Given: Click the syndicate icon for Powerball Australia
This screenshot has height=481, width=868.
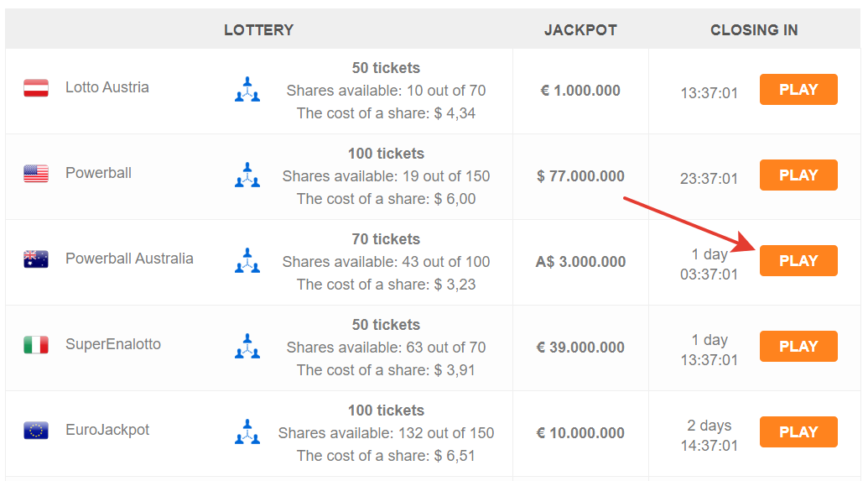Looking at the screenshot, I should (247, 260).
